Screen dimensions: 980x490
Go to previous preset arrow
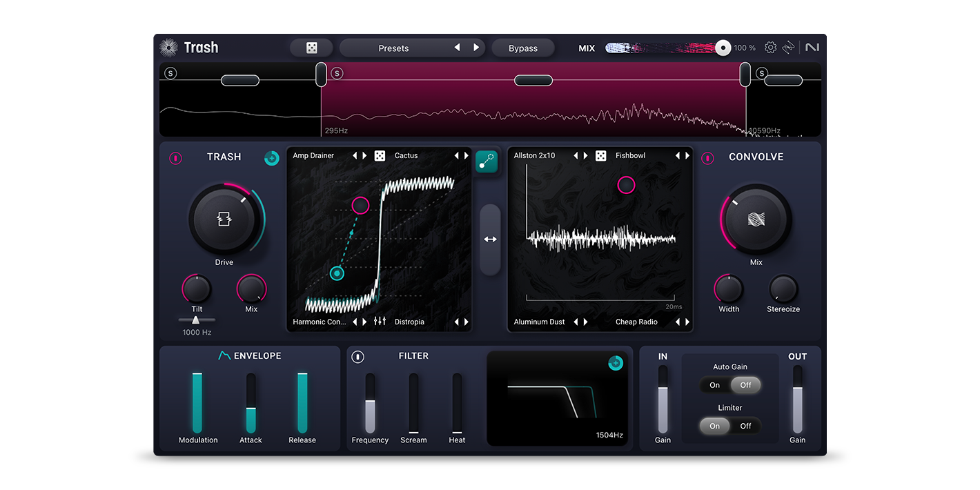pos(457,48)
